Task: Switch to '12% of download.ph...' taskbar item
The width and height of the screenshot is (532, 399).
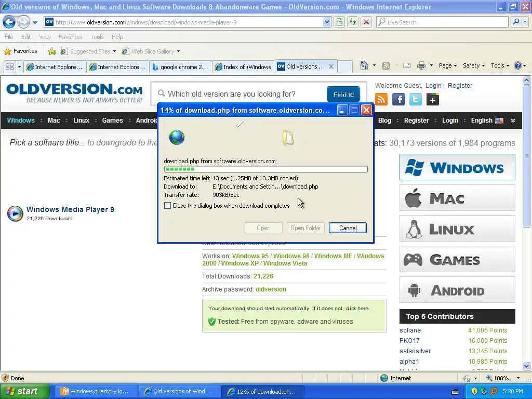Action: [x=262, y=392]
